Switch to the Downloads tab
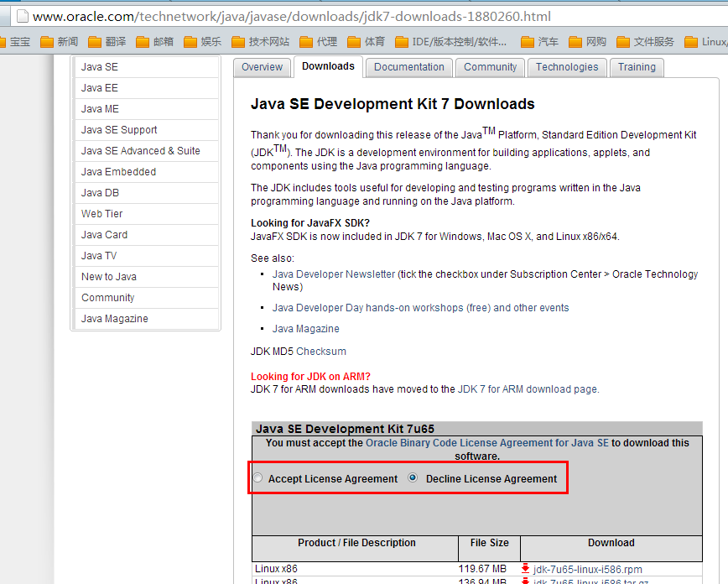Screen dimensions: 728x584 click(328, 67)
